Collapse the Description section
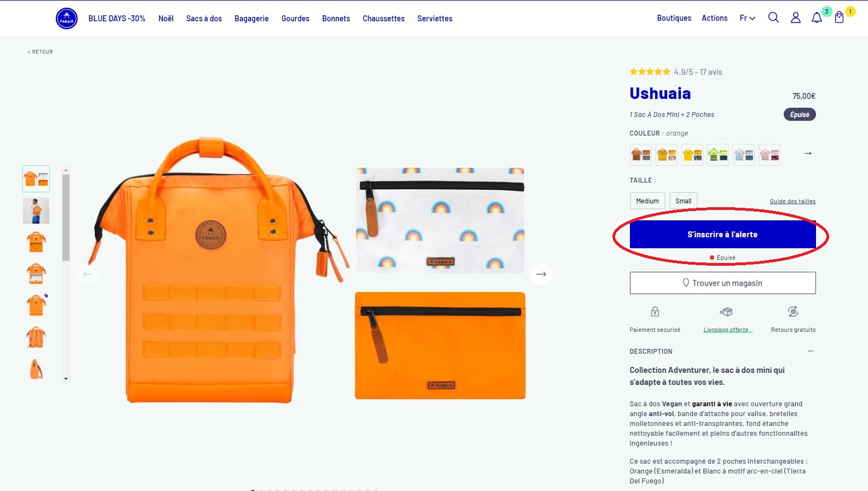This screenshot has width=868, height=491. click(x=811, y=351)
